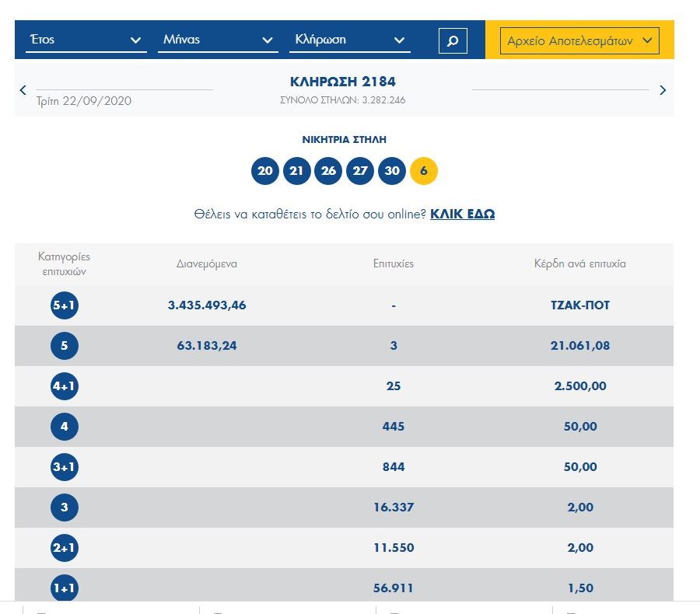The image size is (700, 614).
Task: Click the Τρίτη 22/09/2020 date label
Action: click(x=84, y=101)
